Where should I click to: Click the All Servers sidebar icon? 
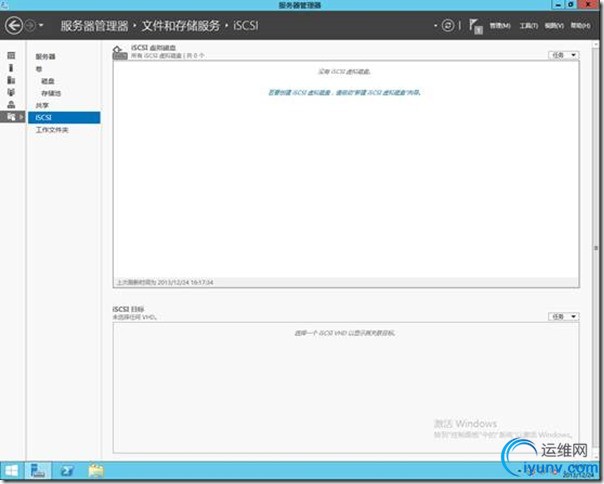point(11,80)
